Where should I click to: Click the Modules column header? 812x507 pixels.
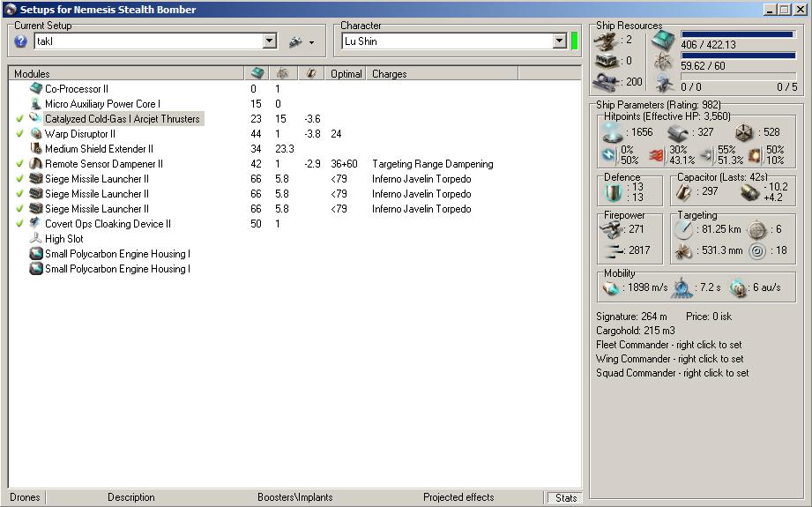point(126,73)
